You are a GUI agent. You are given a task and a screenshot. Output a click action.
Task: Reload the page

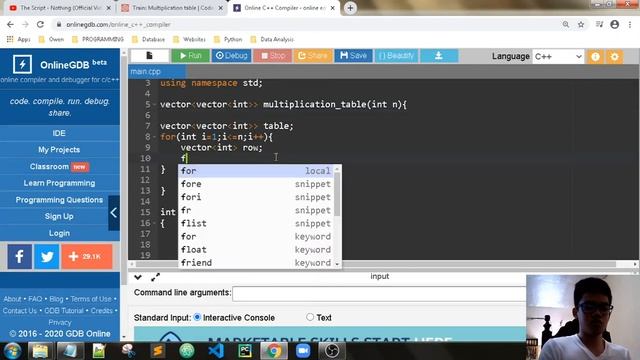pyautogui.click(x=40, y=24)
